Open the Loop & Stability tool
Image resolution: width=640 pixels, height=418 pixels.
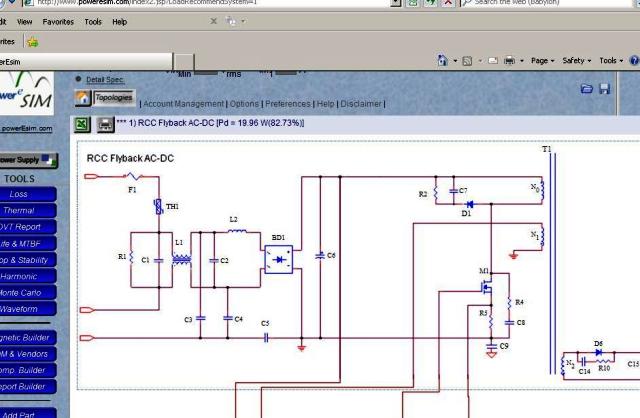28,260
